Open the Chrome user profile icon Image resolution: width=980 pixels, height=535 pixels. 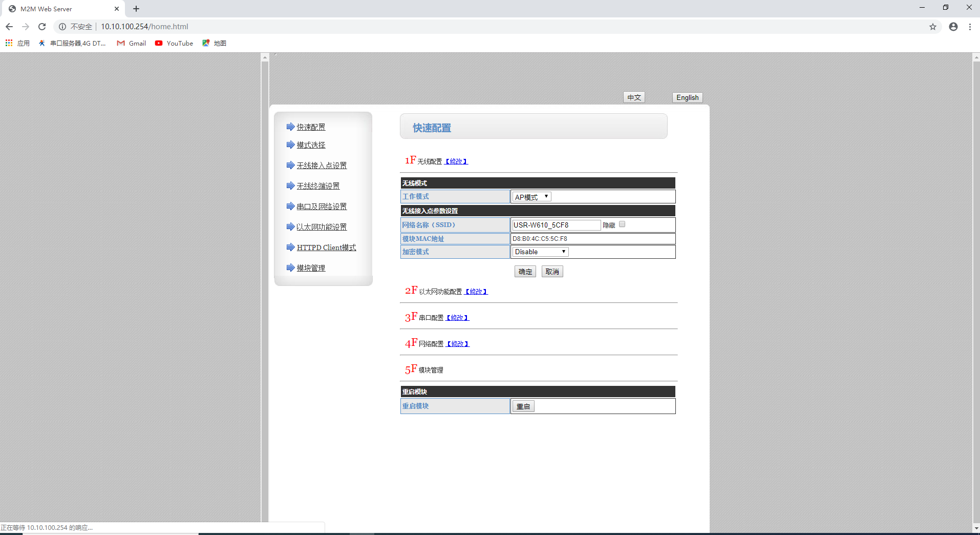[x=953, y=27]
